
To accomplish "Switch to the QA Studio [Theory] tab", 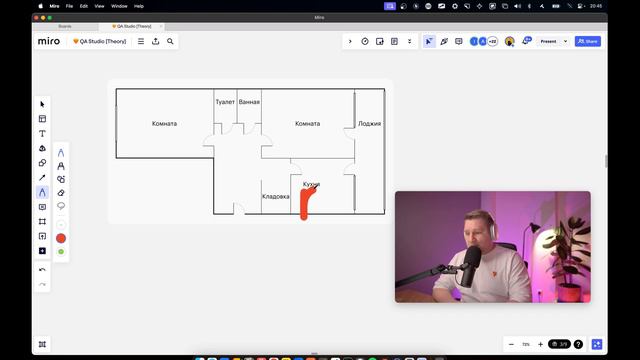I will point(131,26).
